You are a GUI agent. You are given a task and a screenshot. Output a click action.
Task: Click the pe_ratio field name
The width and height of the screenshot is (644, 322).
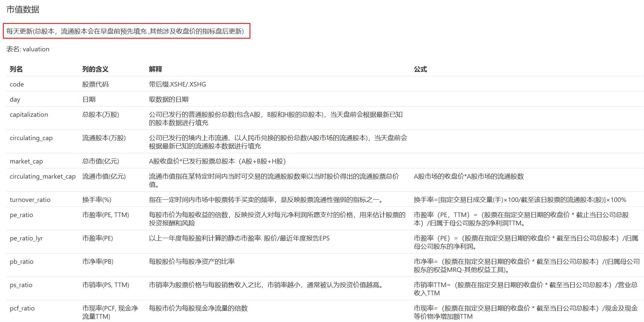[x=21, y=215]
